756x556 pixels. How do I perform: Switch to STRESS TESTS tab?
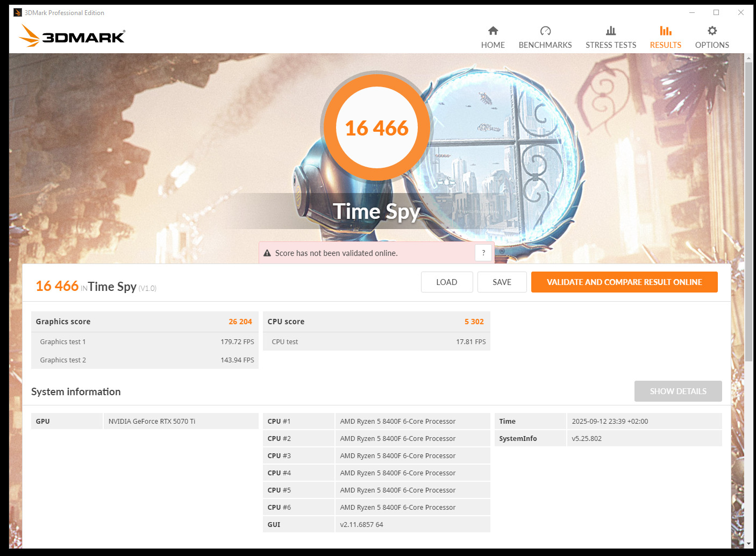tap(611, 45)
